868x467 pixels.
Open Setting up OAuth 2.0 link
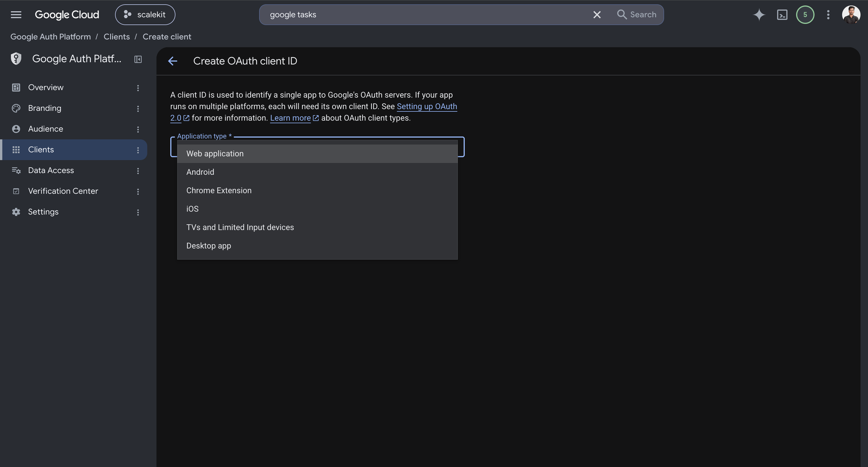(427, 107)
